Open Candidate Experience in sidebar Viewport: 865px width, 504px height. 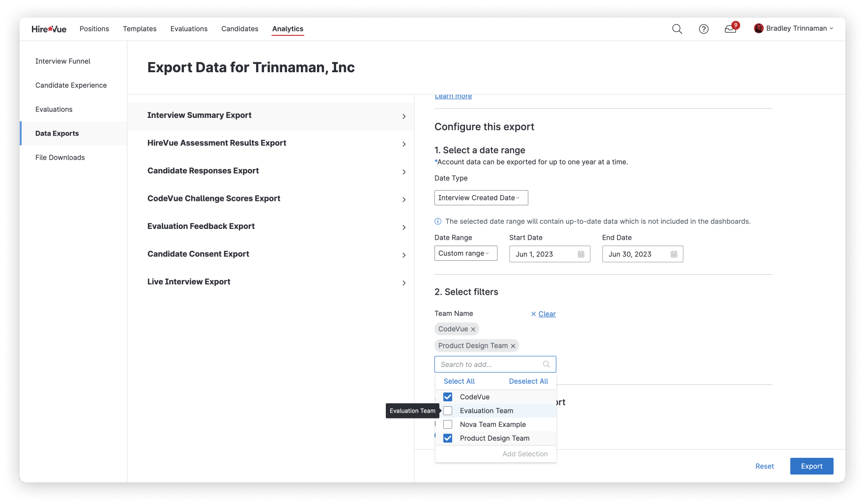(71, 85)
